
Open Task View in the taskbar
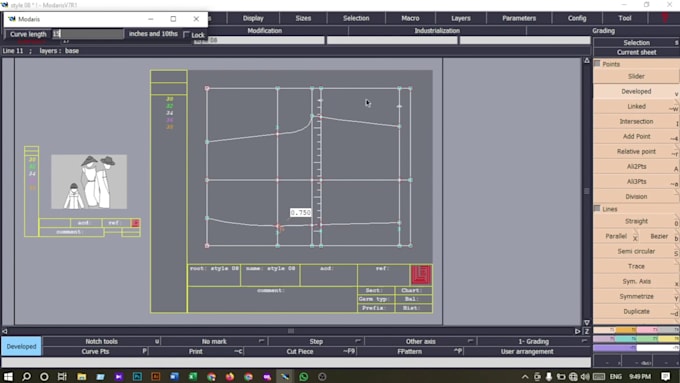[62, 376]
